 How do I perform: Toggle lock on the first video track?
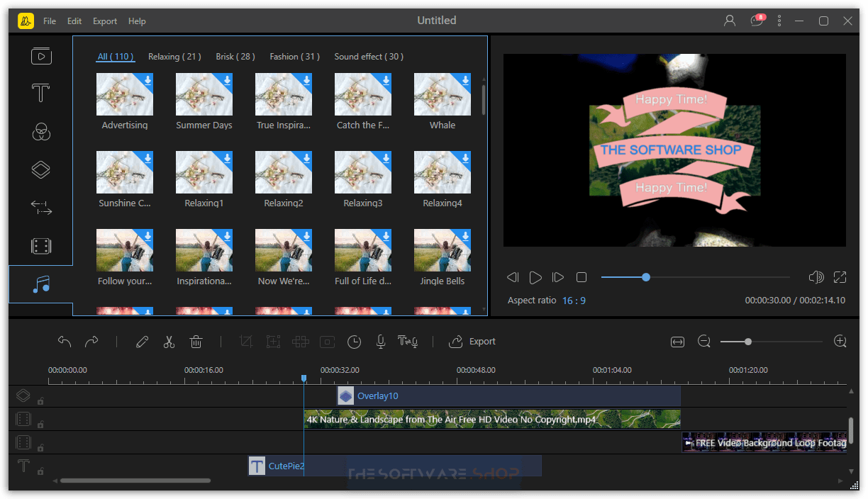pos(40,424)
